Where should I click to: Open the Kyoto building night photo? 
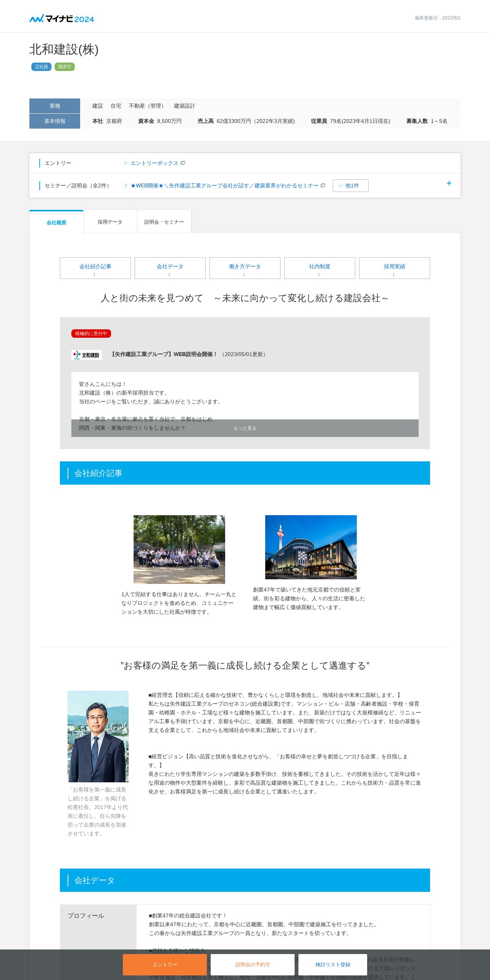point(311,547)
